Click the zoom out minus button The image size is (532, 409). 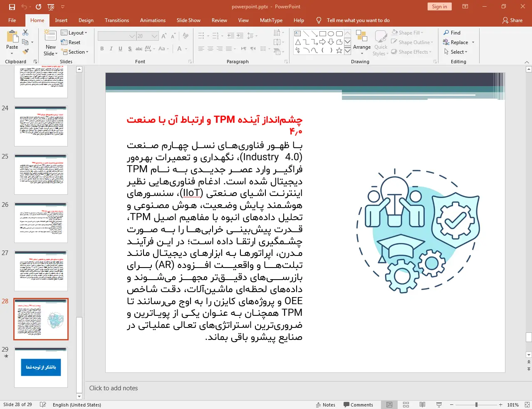[x=452, y=404]
